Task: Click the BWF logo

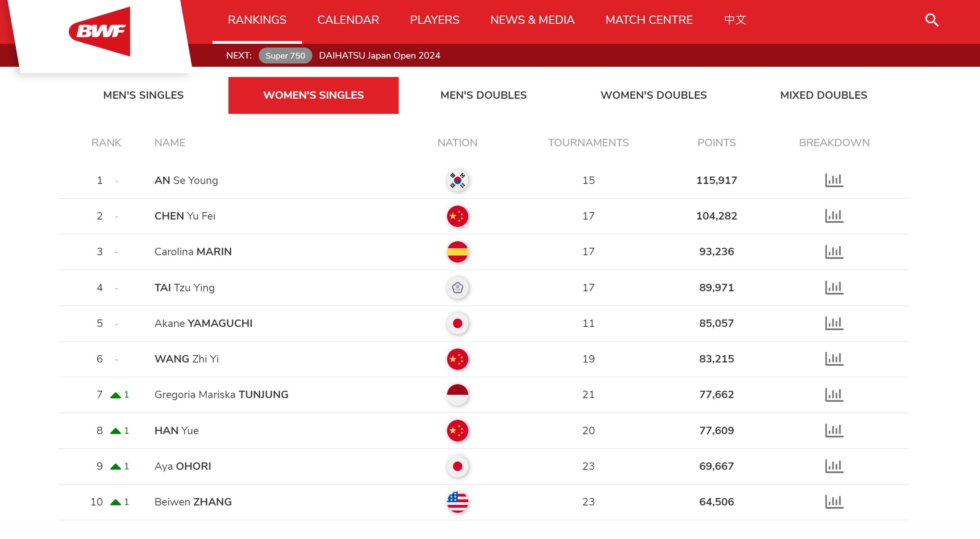Action: [100, 31]
